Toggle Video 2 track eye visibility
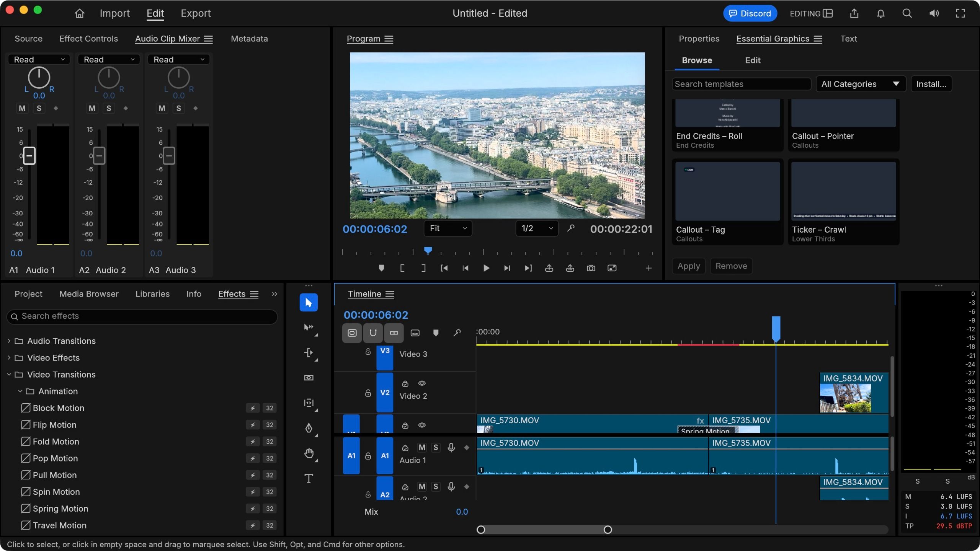Viewport: 980px width, 551px height. coord(422,383)
